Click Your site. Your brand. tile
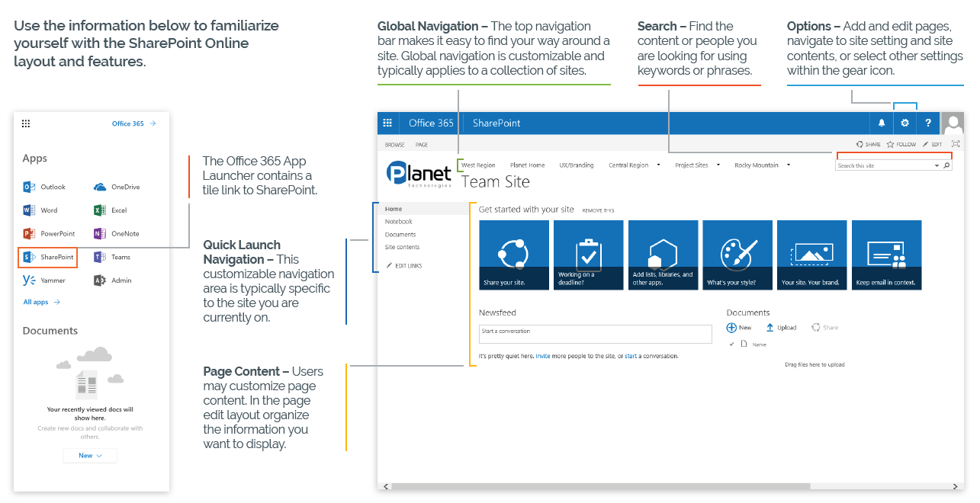980x503 pixels. coord(811,255)
